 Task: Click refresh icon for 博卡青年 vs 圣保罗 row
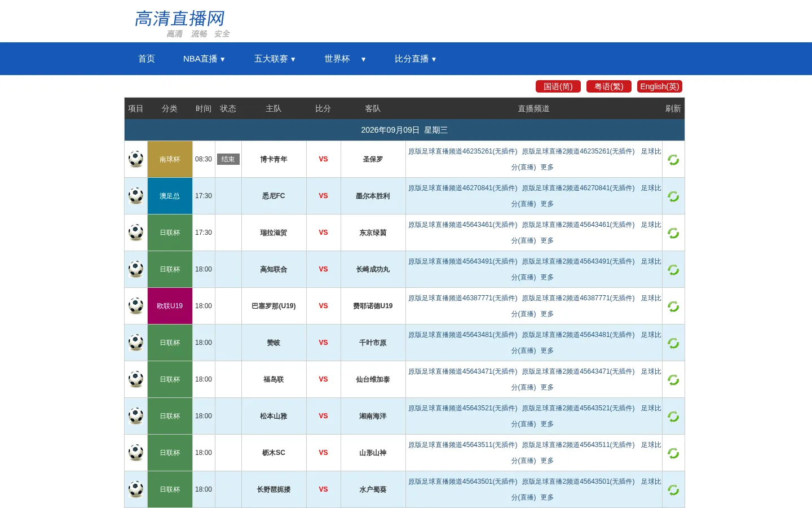[673, 160]
